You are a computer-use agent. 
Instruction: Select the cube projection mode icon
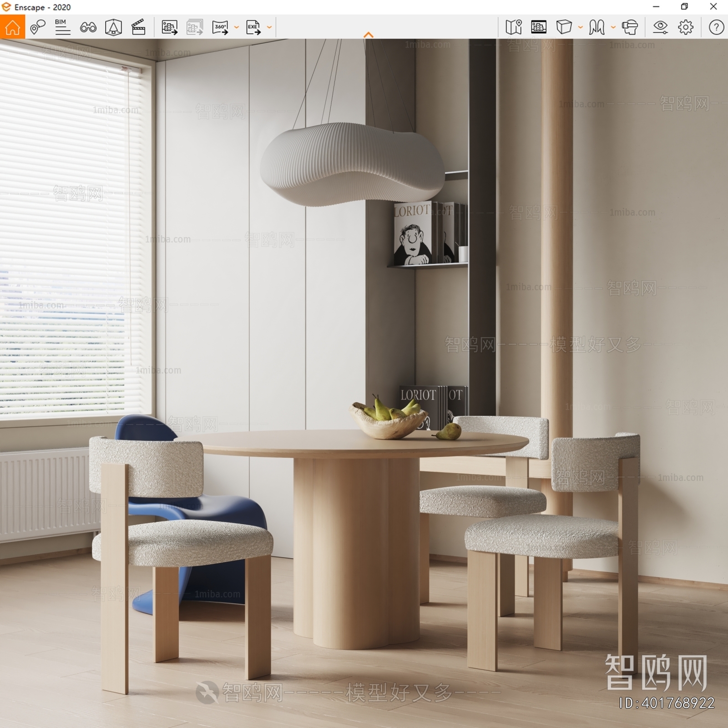click(564, 27)
